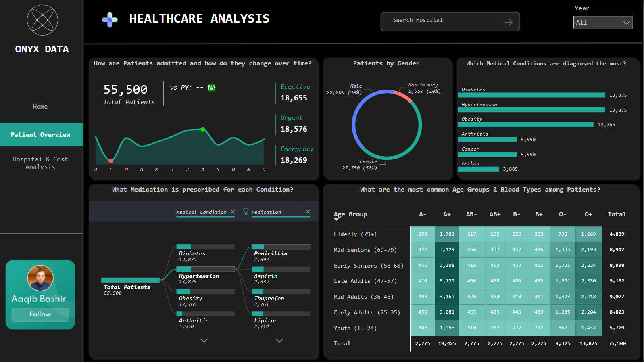
Task: Select Arthritis node in decomposition tree
Action: pos(206,320)
